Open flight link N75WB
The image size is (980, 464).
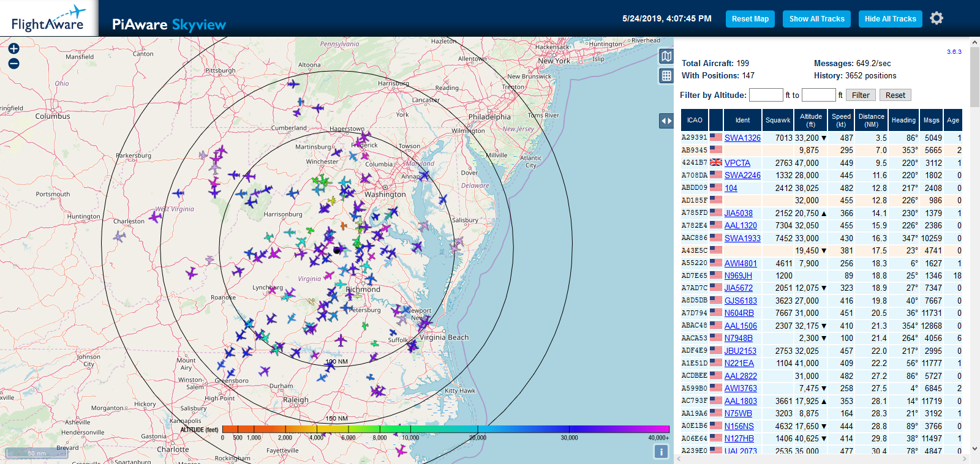tap(738, 413)
